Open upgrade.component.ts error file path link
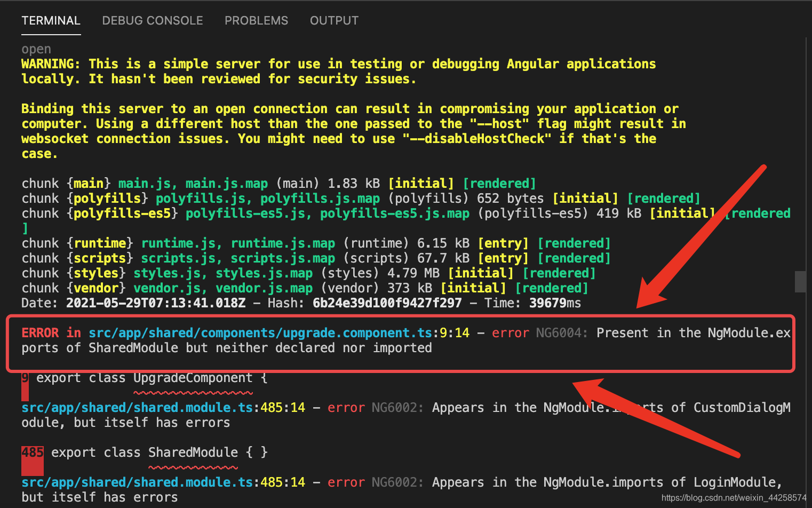Screen dimensions: 812x508 click(260, 333)
